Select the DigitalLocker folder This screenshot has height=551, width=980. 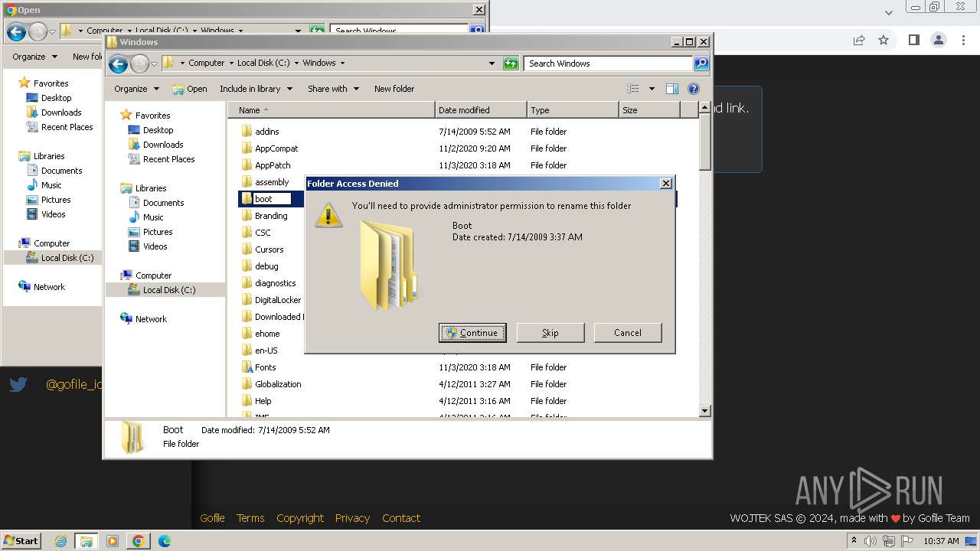(x=278, y=300)
